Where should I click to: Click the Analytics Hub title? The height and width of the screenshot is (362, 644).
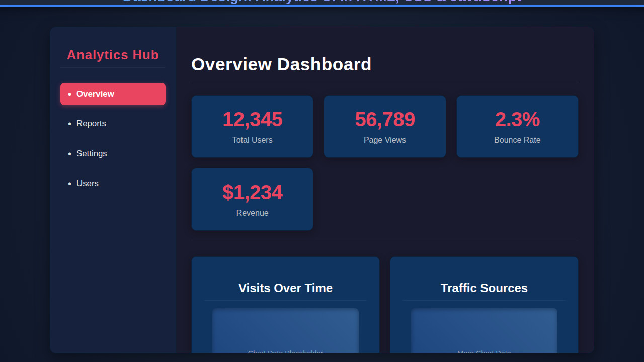click(x=113, y=55)
